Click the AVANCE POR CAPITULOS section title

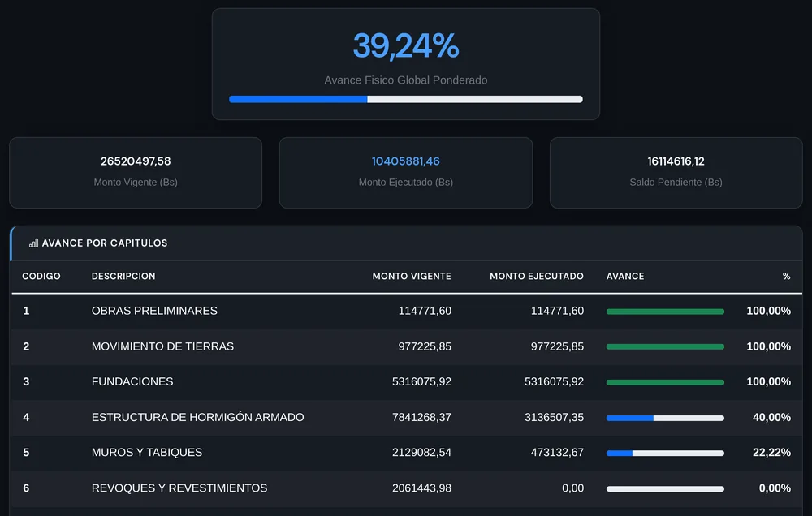click(x=105, y=243)
